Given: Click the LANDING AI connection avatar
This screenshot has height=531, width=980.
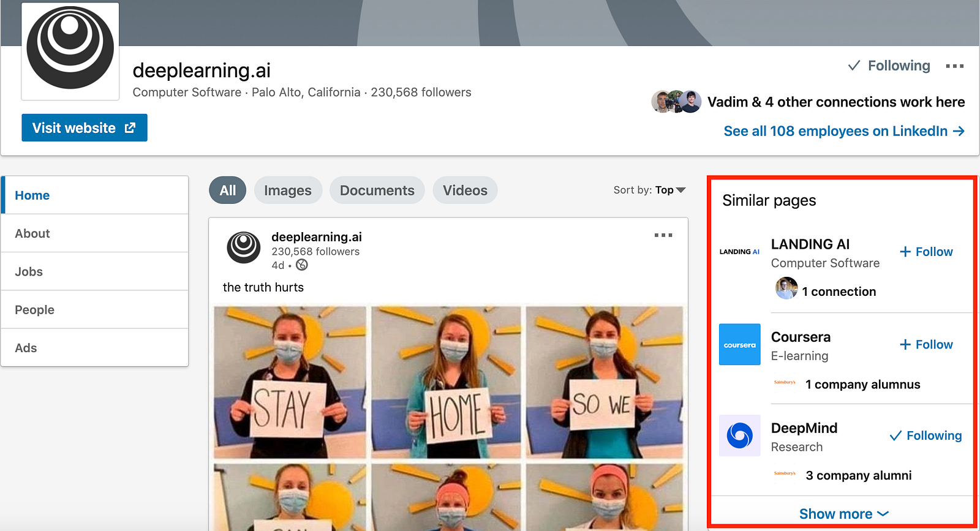Looking at the screenshot, I should pos(786,288).
